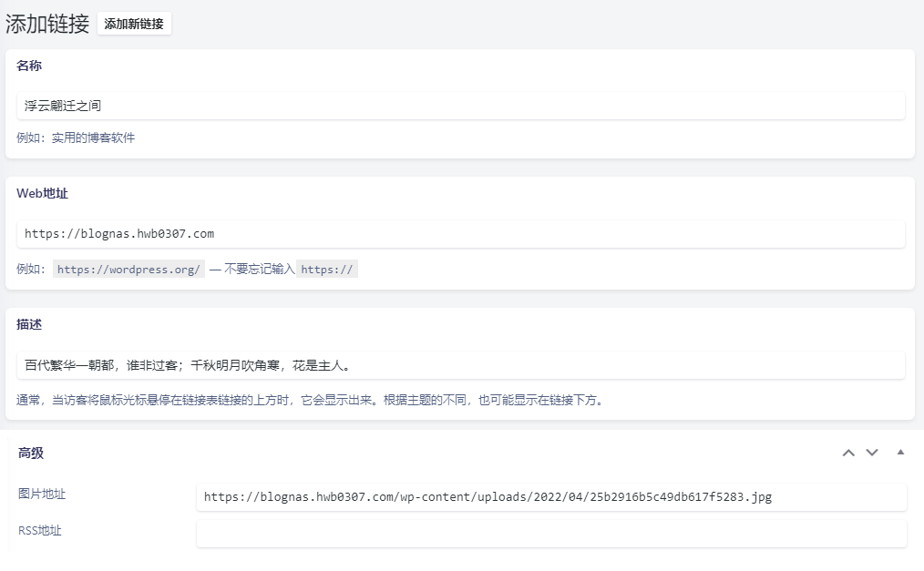Click the 添加新链接 button
Viewport: 924px width, 571px height.
133,24
